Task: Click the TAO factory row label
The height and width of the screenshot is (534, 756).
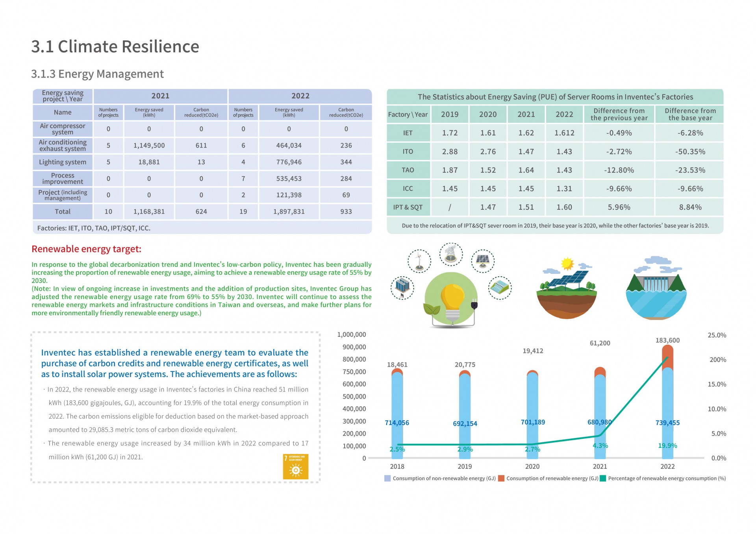Action: tap(408, 170)
